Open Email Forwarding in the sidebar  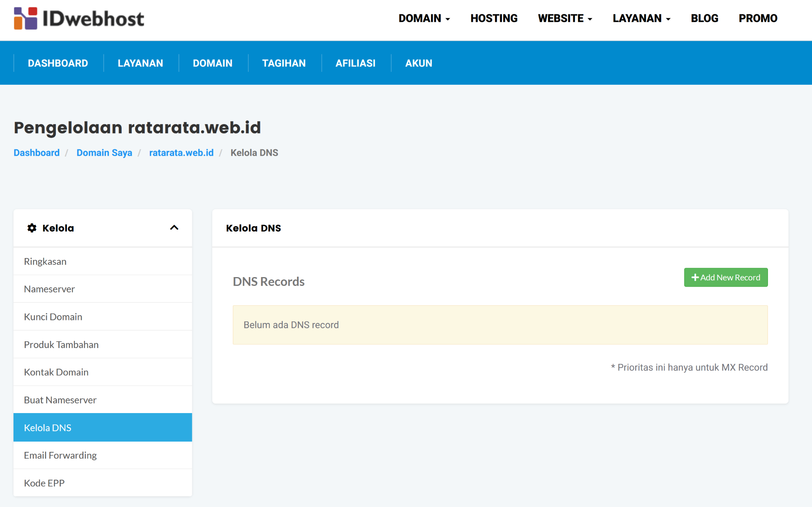[x=103, y=455]
